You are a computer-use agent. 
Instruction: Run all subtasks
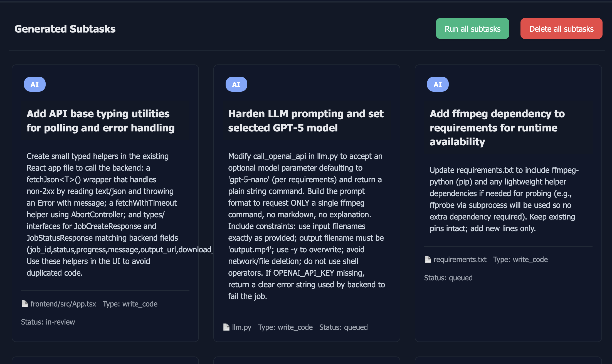click(472, 28)
